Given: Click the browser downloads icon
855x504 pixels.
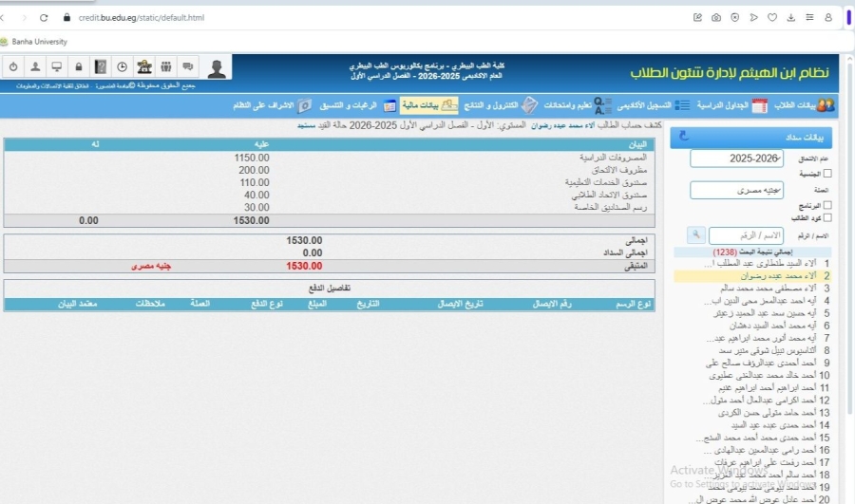Looking at the screenshot, I should click(x=790, y=17).
